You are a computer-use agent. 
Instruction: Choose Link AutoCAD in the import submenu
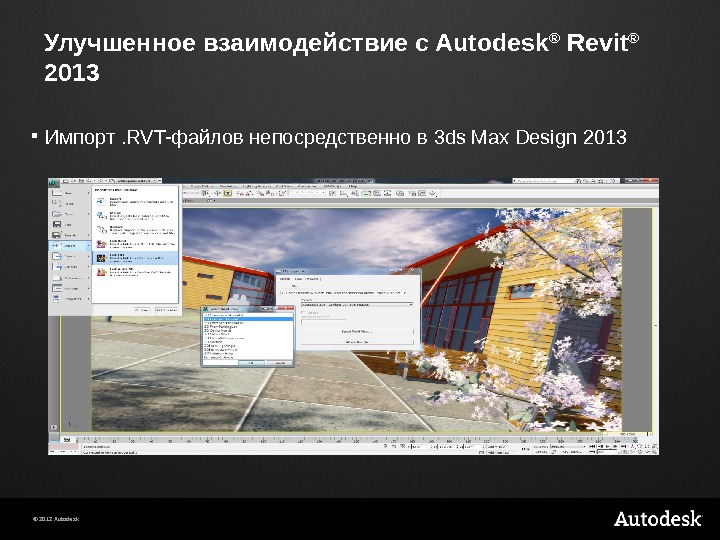(x=135, y=272)
